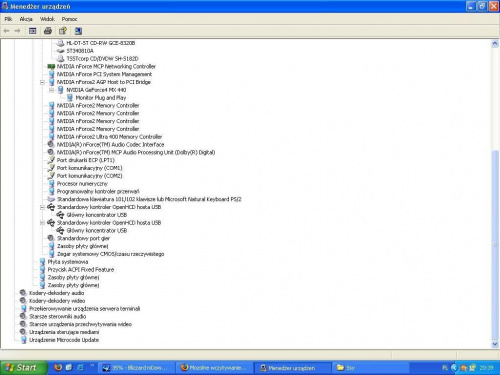Open the Akcja menu
This screenshot has height=375, width=500.
coord(26,19)
